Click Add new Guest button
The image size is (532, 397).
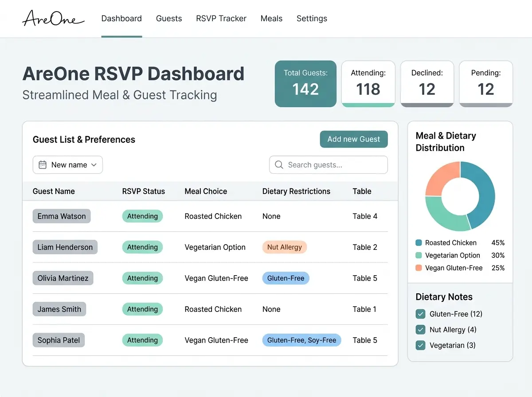tap(354, 139)
